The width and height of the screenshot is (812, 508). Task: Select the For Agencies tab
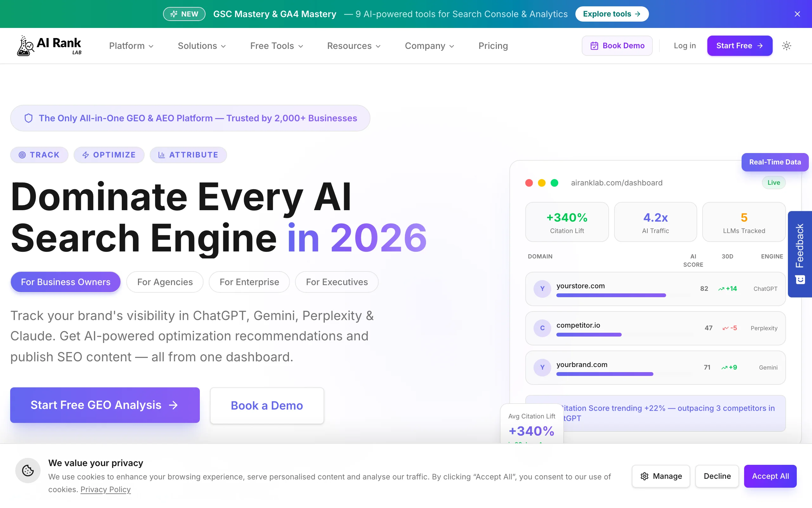(x=165, y=282)
